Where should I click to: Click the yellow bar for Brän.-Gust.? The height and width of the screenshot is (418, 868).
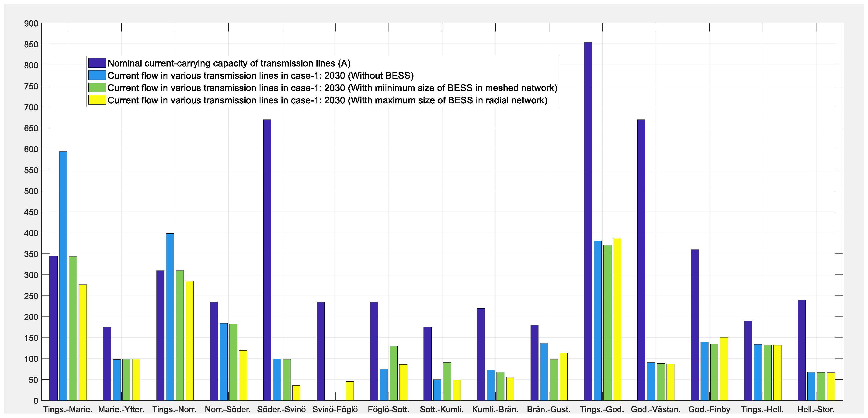coord(563,376)
